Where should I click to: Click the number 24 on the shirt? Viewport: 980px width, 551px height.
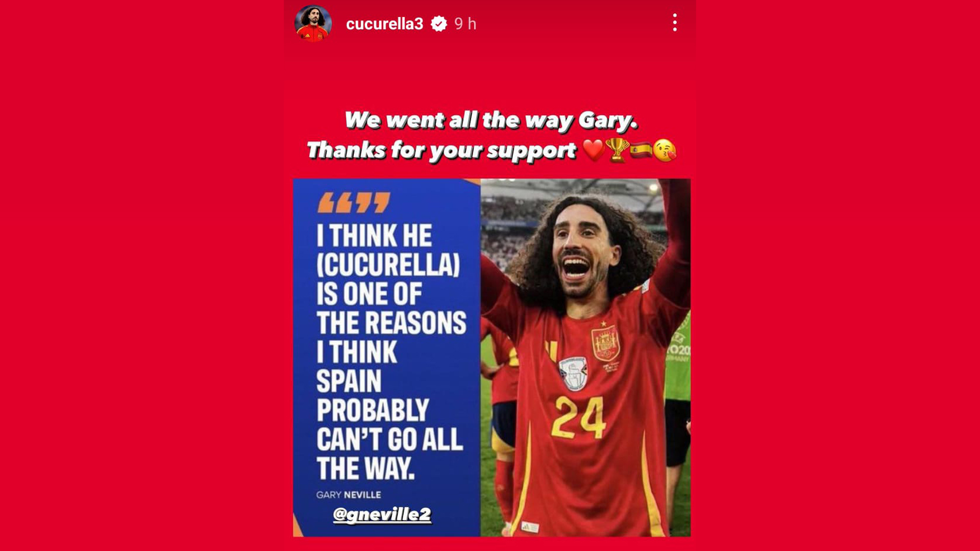point(578,418)
